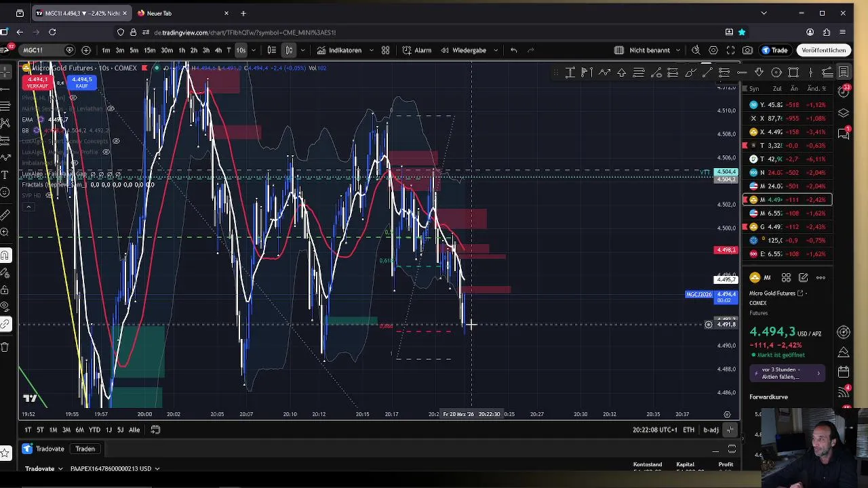
Task: Select the 1T date range
Action: tap(28, 430)
